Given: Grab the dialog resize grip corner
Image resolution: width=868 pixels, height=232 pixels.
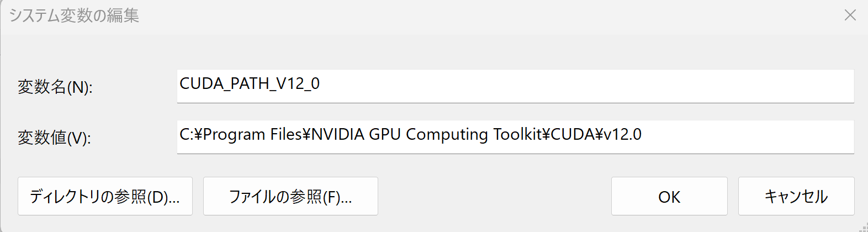Looking at the screenshot, I should pyautogui.click(x=862, y=227).
